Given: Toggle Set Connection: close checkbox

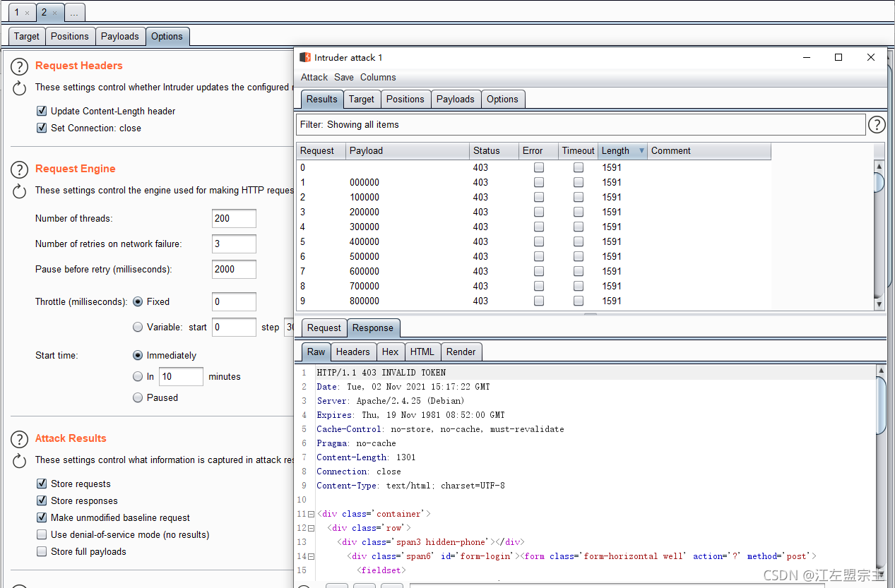Looking at the screenshot, I should point(42,128).
